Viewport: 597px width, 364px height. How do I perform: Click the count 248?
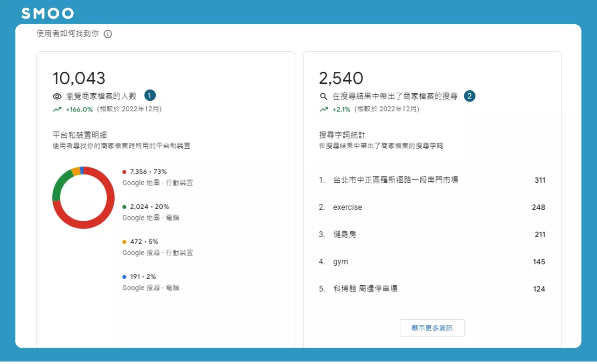pos(539,207)
